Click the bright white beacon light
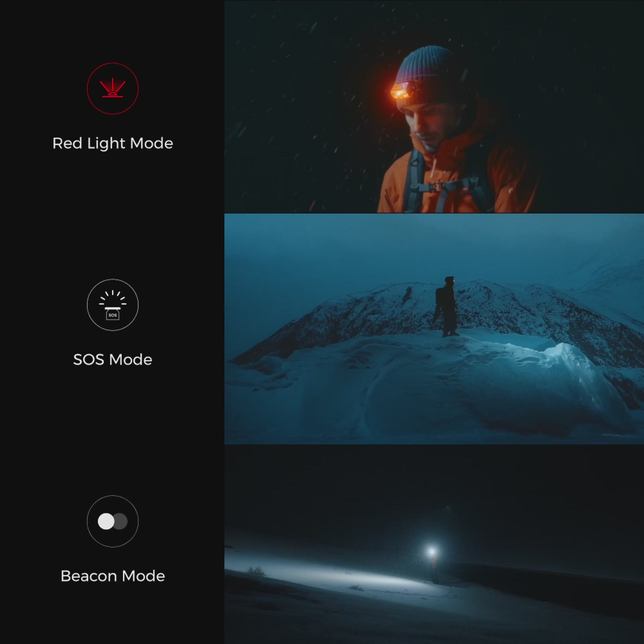Image resolution: width=644 pixels, height=644 pixels. coord(431,551)
